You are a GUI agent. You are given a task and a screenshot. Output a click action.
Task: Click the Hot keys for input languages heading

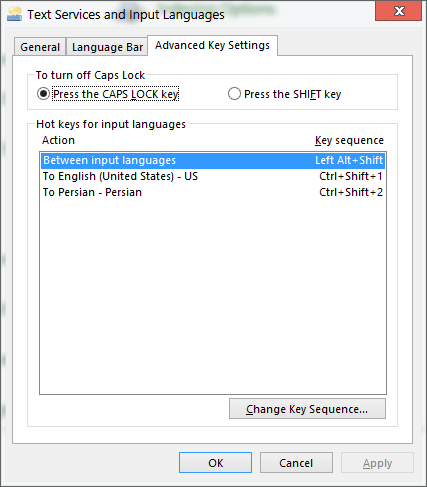click(x=111, y=124)
